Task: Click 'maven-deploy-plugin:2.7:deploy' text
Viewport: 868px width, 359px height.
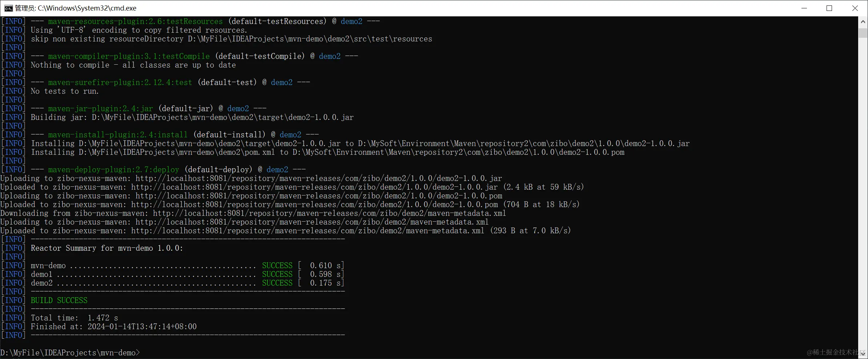Action: [x=113, y=170]
